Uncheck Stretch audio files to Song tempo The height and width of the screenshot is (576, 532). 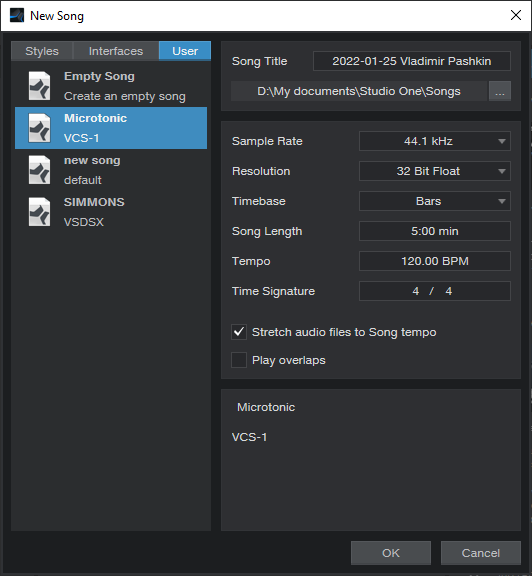pyautogui.click(x=239, y=332)
